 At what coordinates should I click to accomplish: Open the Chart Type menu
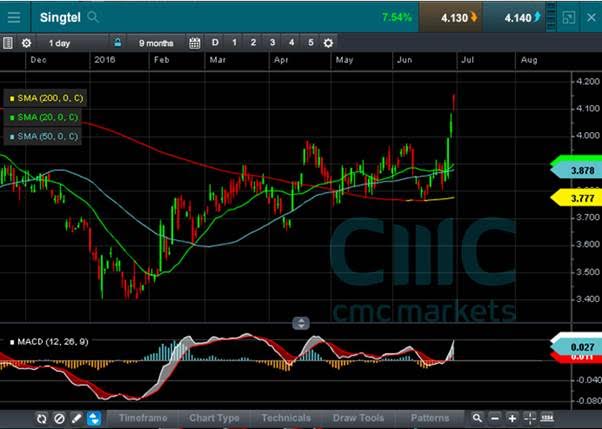[x=214, y=418]
